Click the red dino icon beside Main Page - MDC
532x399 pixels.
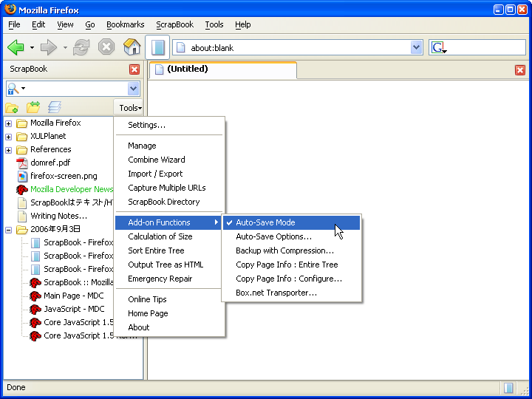coord(35,296)
